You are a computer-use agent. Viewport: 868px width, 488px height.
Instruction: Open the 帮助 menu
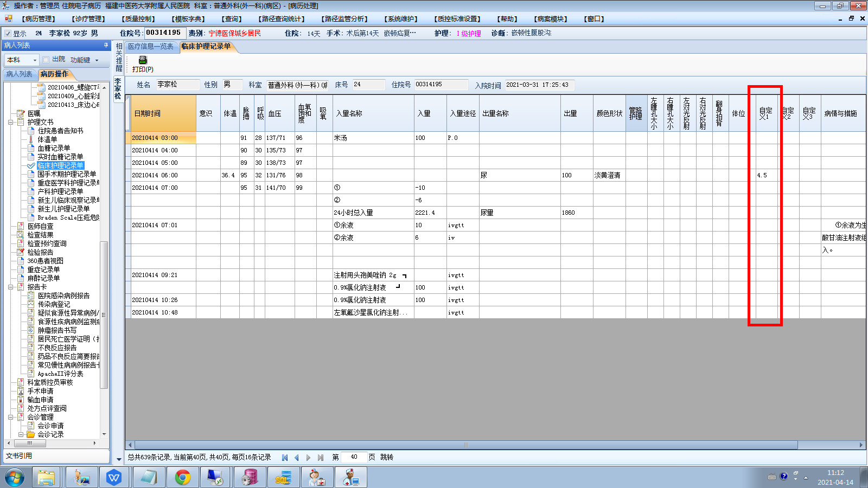click(x=507, y=19)
